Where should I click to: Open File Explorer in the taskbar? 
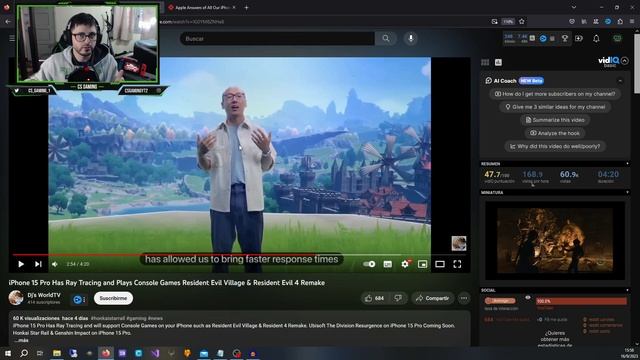(57, 353)
